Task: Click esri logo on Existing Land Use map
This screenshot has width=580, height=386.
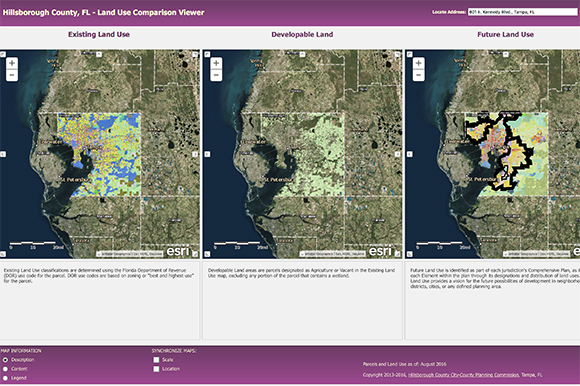Action: pos(178,251)
